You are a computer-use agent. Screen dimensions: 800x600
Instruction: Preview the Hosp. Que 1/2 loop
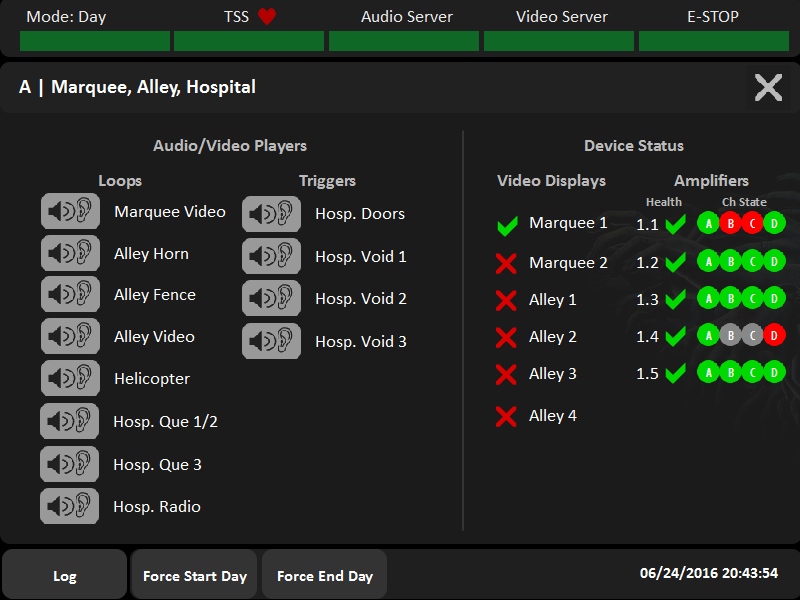point(70,421)
